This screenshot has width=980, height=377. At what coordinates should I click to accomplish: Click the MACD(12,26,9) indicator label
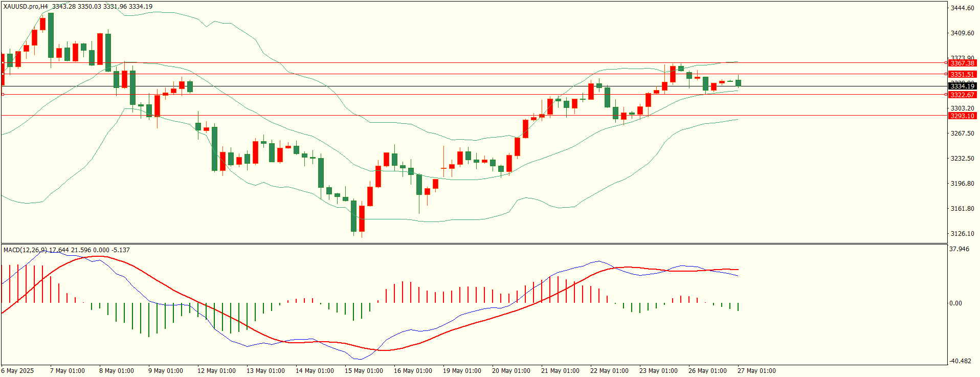(25, 250)
